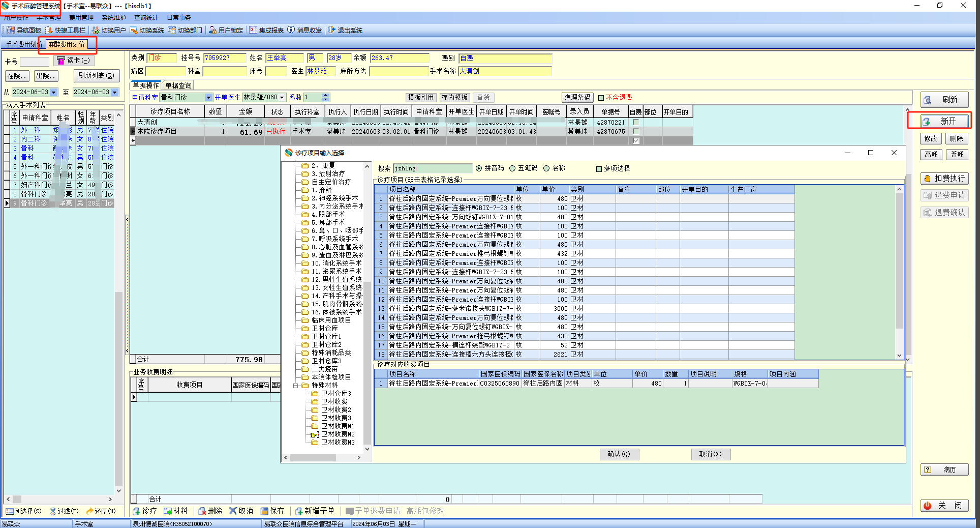Toggle the 不含退费 checkbox
This screenshot has width=980, height=528.
[601, 98]
